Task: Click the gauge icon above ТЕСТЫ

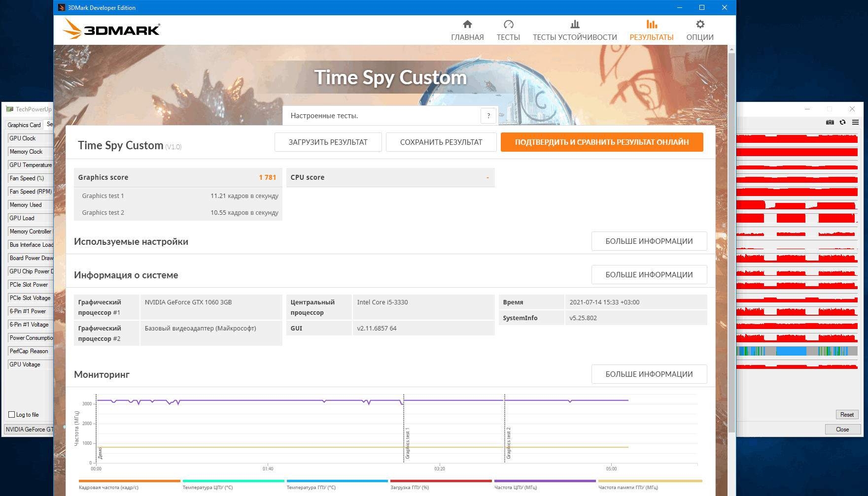Action: coord(508,24)
